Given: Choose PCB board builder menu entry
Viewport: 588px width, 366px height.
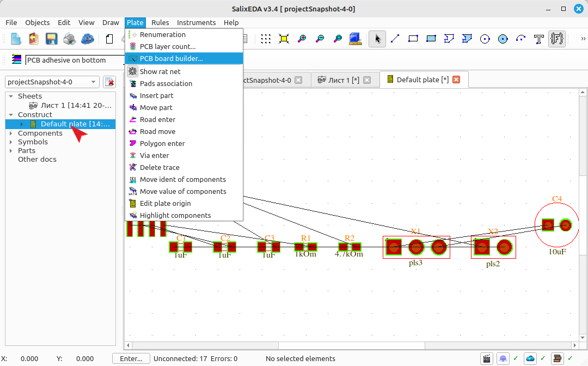Looking at the screenshot, I should 184,58.
